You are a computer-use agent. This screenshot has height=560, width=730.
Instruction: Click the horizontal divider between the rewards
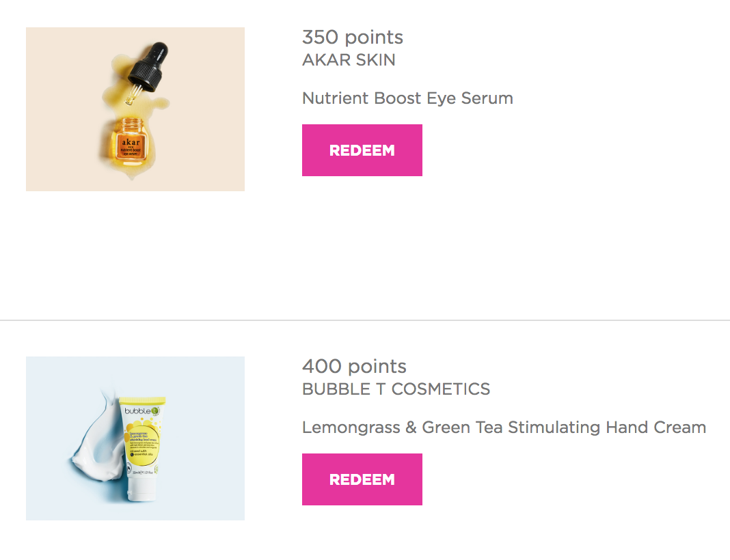pos(365,320)
